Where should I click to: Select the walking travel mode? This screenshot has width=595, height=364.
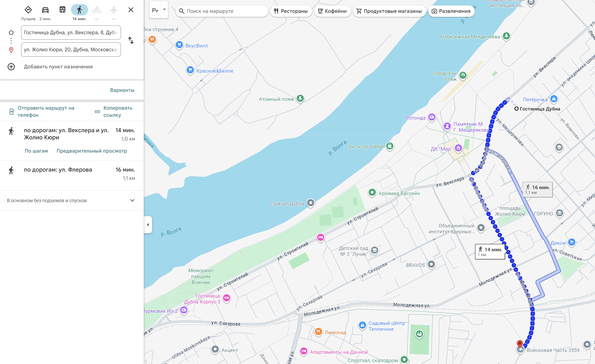tap(79, 10)
